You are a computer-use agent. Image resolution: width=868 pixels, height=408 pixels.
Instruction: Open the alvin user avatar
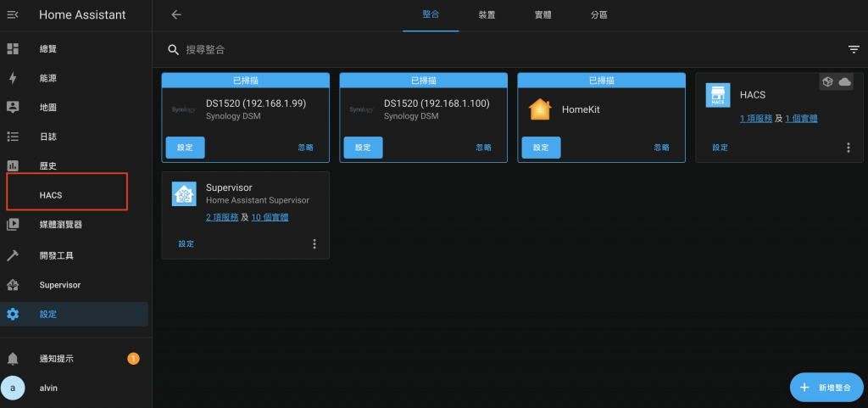tap(13, 388)
